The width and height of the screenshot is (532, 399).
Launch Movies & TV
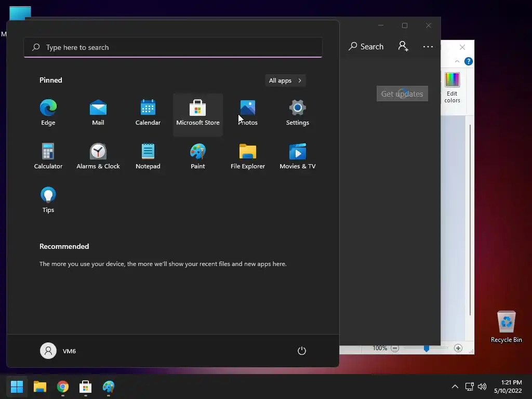[298, 156]
